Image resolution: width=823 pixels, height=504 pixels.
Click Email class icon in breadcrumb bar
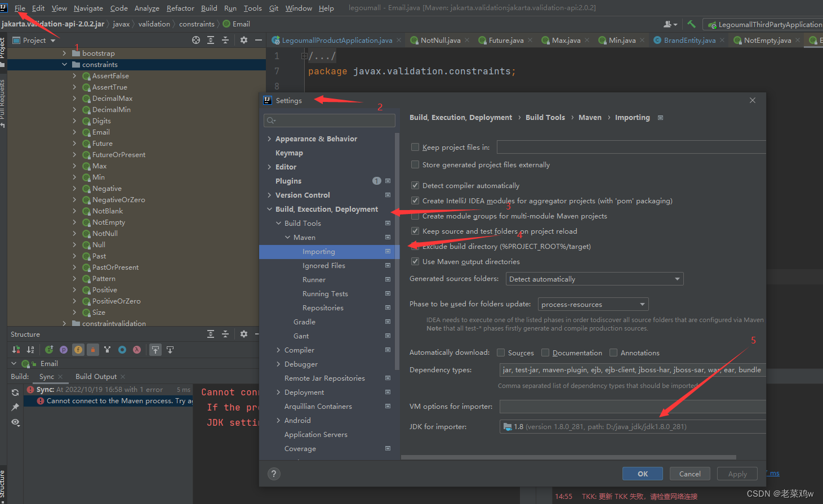(226, 24)
